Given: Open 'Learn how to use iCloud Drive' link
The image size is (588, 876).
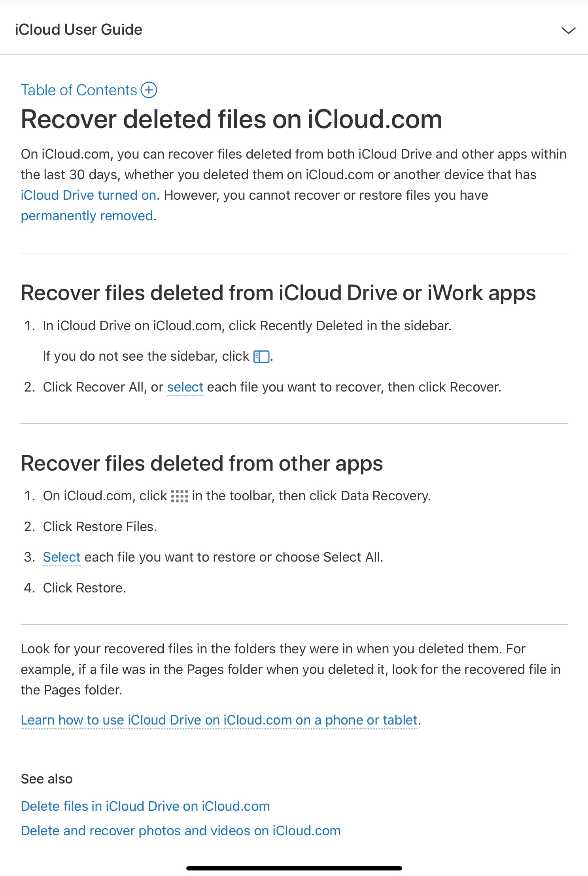Looking at the screenshot, I should [219, 720].
